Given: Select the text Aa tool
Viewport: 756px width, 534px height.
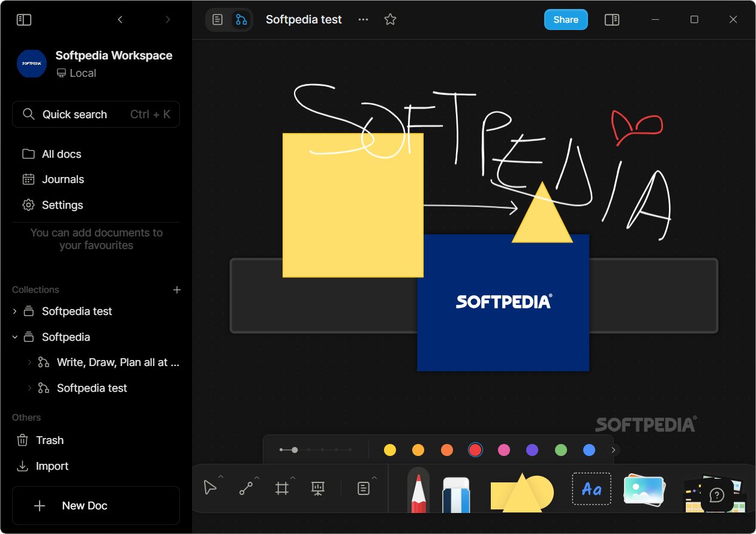Looking at the screenshot, I should [x=592, y=489].
